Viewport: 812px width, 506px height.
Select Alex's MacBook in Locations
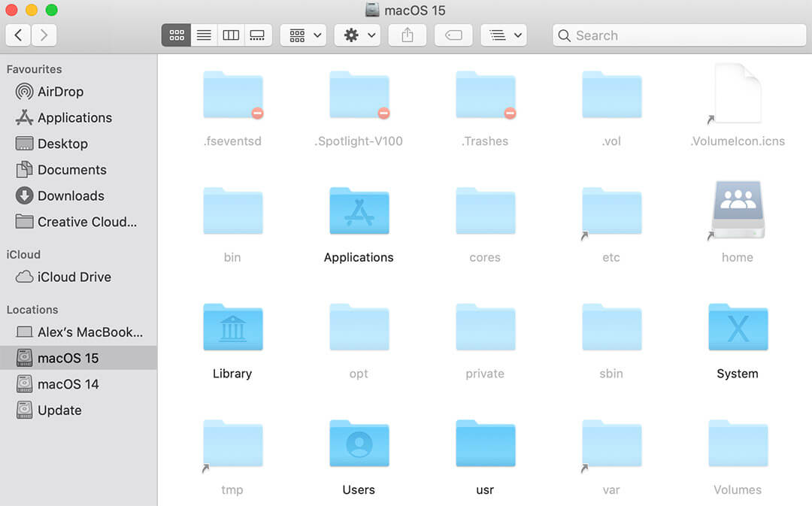coord(79,332)
